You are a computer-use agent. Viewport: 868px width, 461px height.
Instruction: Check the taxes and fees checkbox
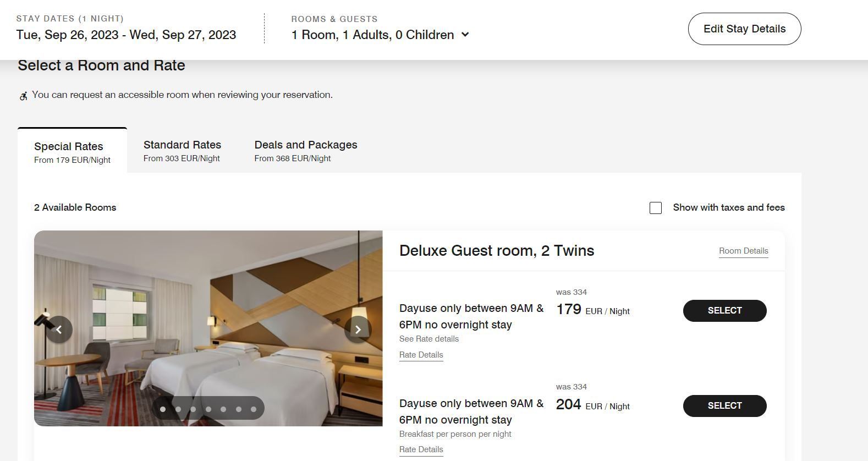coord(655,208)
